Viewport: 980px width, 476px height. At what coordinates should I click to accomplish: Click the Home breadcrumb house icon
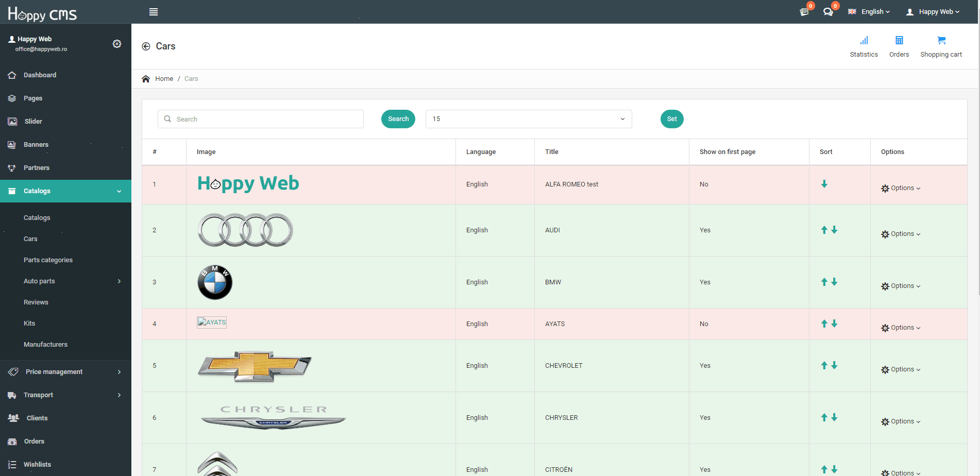tap(146, 79)
